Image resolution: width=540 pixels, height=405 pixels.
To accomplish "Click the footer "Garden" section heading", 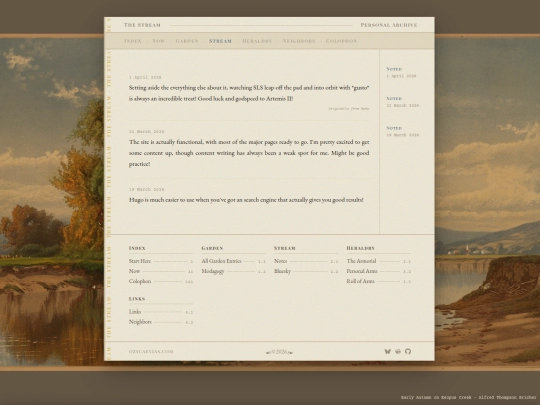I will coord(212,248).
